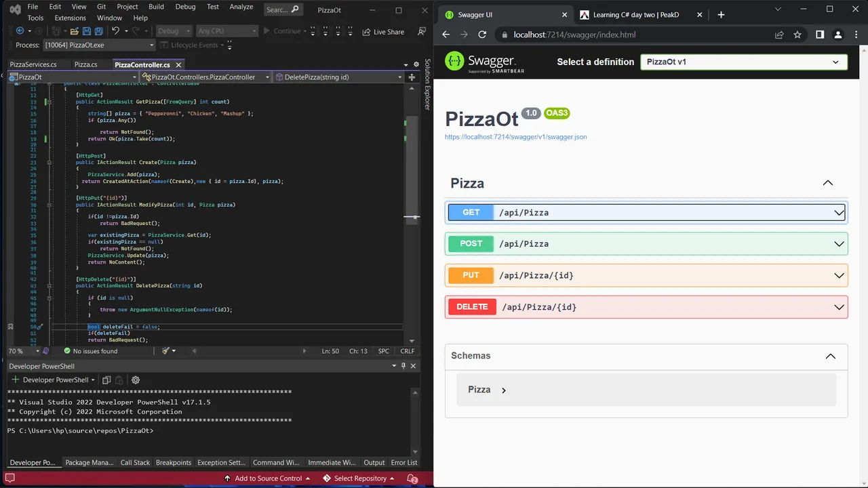Open the notifications bell in status bar
This screenshot has width=868, height=488.
tap(412, 479)
